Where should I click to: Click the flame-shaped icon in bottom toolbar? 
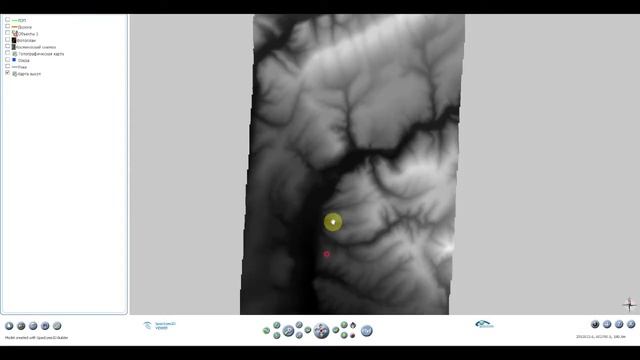coord(353,325)
